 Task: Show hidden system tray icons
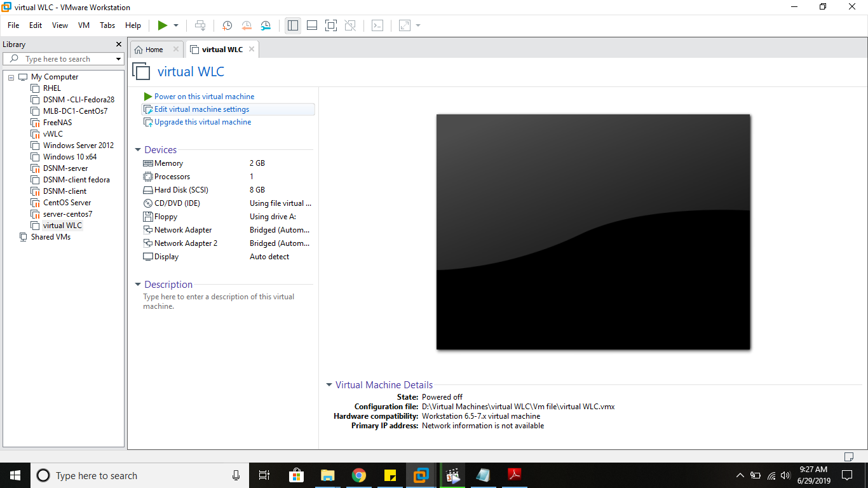740,475
